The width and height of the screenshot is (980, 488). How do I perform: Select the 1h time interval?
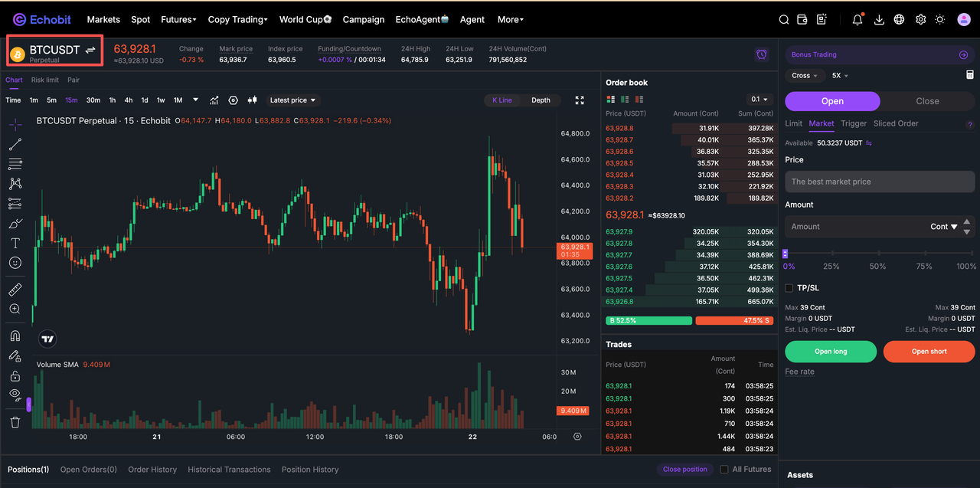(113, 100)
